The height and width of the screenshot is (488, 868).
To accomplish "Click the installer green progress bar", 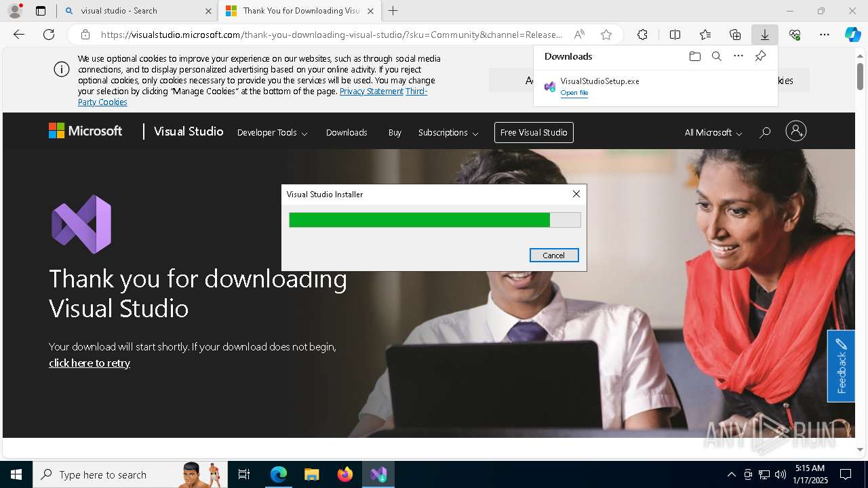I will point(435,220).
